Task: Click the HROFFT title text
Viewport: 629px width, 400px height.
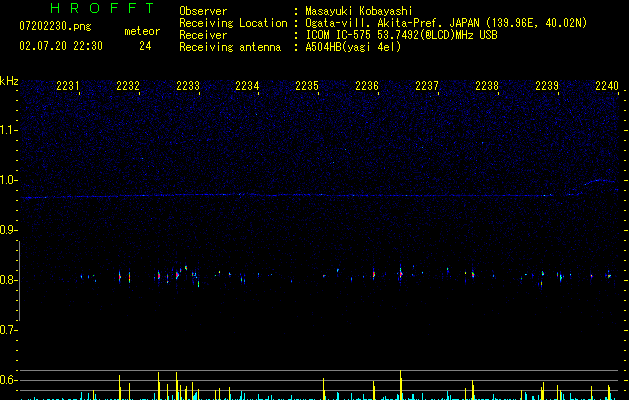Action: (102, 8)
